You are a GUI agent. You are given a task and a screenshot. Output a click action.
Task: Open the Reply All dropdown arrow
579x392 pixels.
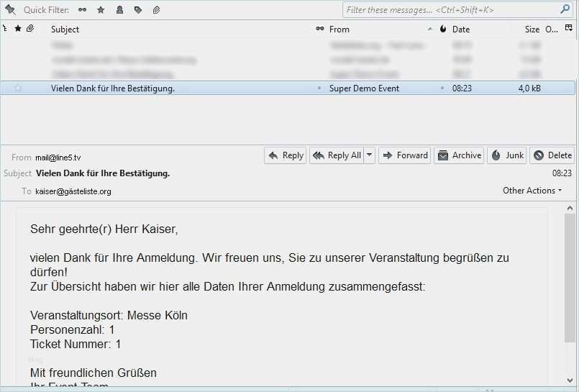click(x=369, y=155)
